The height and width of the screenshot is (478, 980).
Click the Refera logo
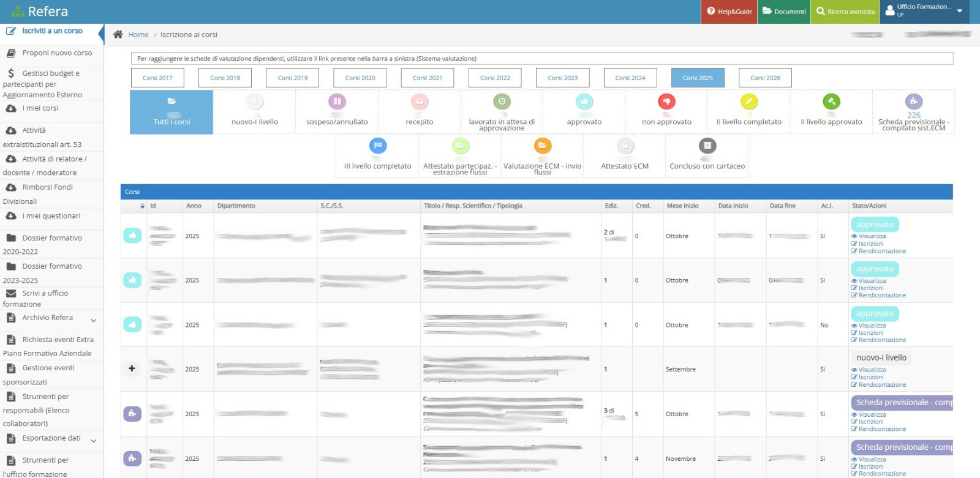39,11
